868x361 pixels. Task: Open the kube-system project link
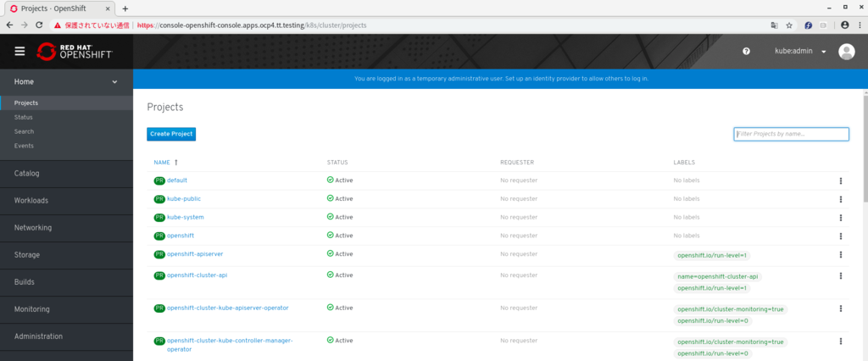click(186, 217)
